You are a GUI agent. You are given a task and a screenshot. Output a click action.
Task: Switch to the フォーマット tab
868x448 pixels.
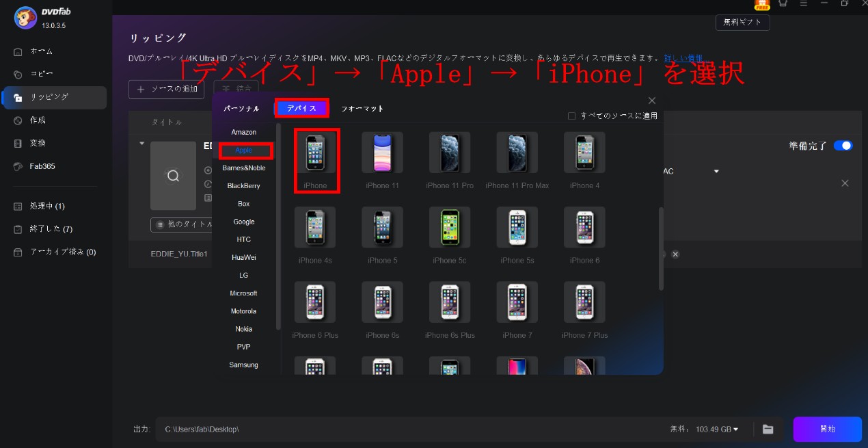pyautogui.click(x=362, y=108)
